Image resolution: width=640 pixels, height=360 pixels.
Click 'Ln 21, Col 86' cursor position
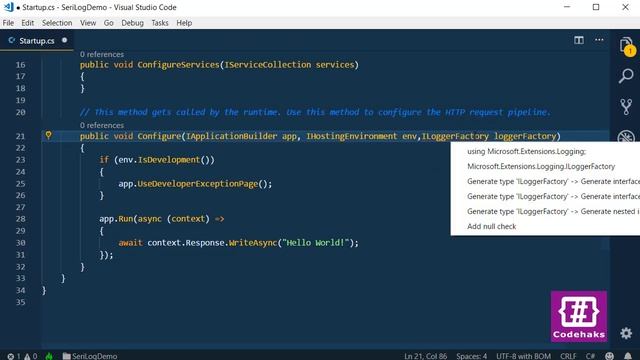tap(425, 356)
